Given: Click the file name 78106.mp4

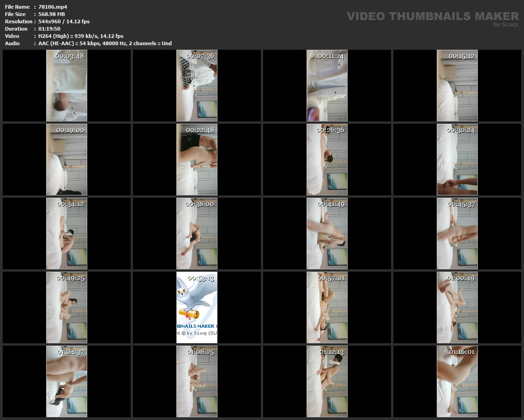Looking at the screenshot, I should 53,7.
